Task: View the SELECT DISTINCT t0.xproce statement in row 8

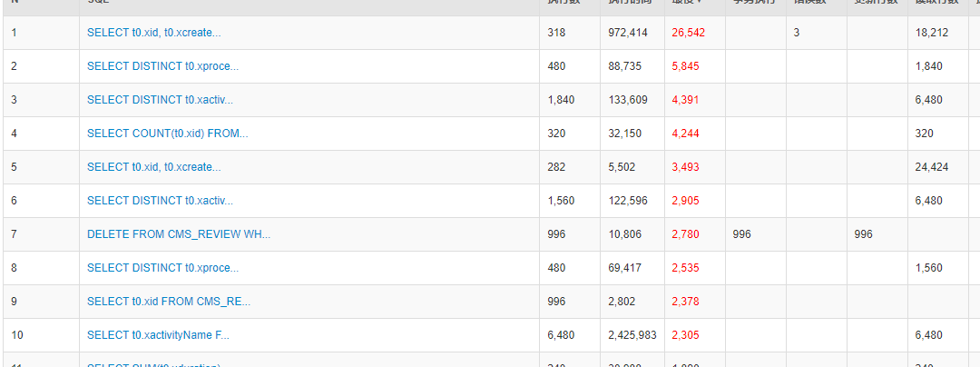Action: click(x=162, y=268)
